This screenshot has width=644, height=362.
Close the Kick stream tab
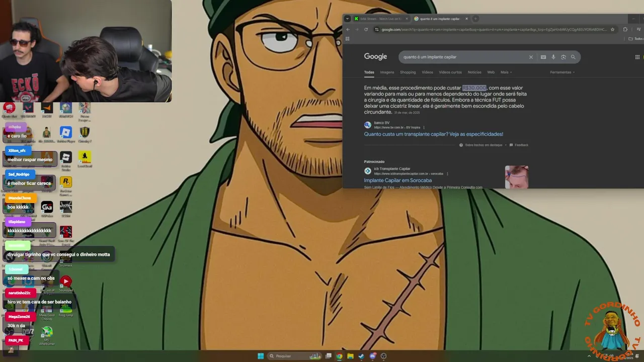pyautogui.click(x=407, y=19)
